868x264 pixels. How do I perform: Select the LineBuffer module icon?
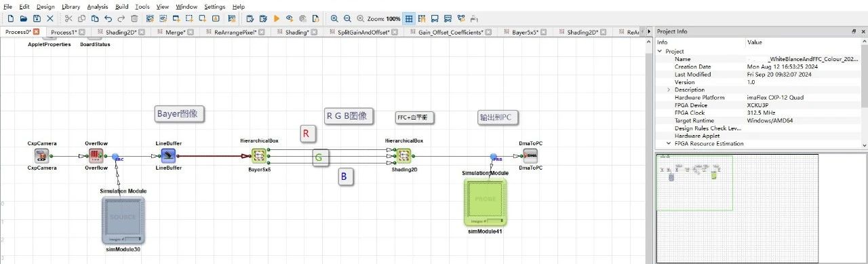(x=168, y=156)
